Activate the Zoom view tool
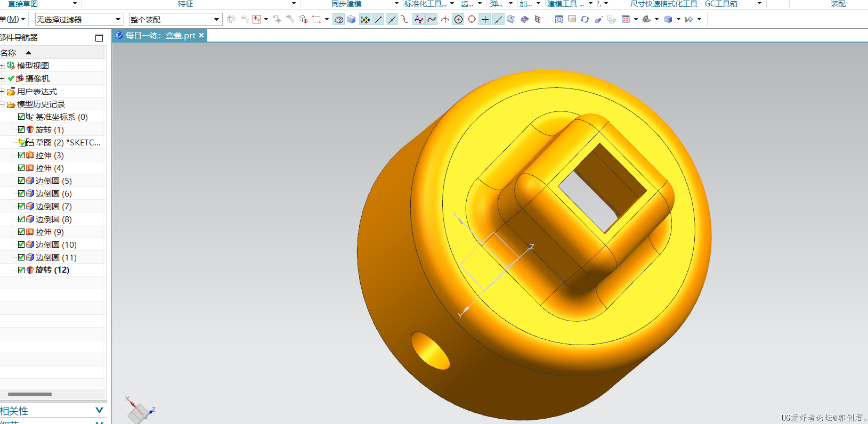868x424 pixels. coord(559,19)
